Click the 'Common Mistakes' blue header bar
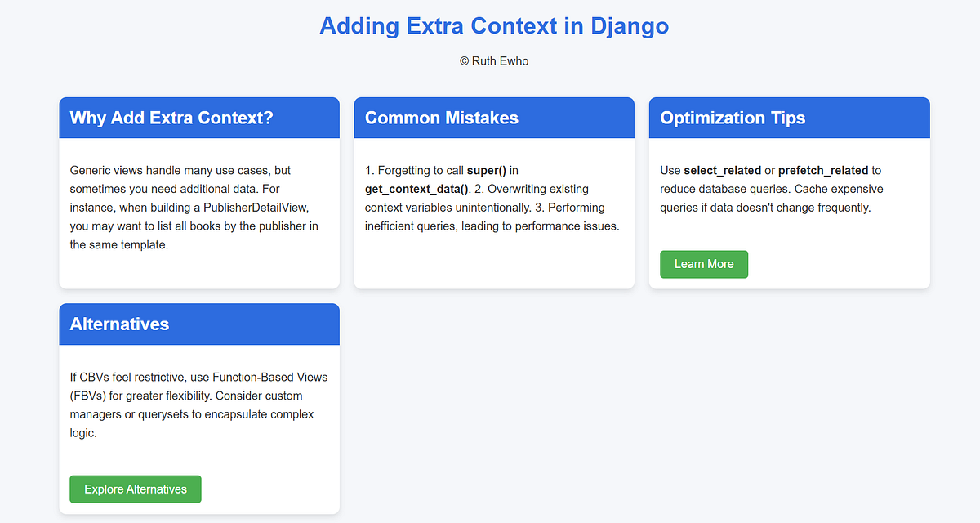This screenshot has height=523, width=980. 493,117
